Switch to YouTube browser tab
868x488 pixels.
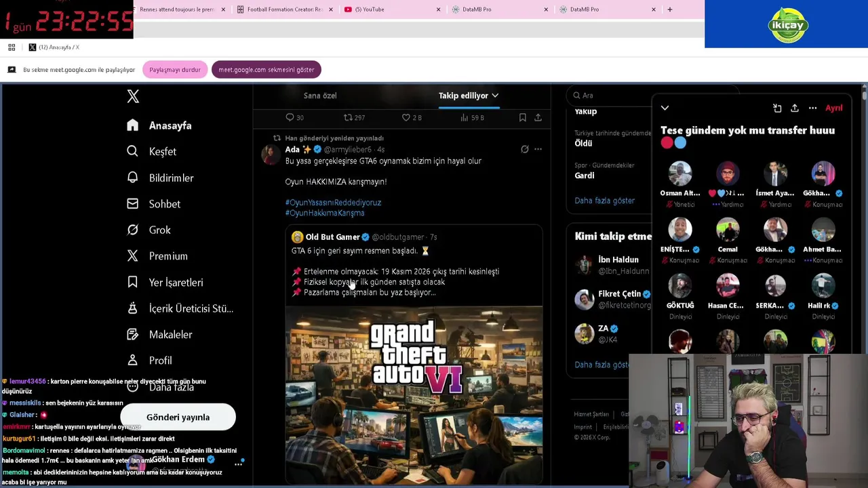coord(392,9)
